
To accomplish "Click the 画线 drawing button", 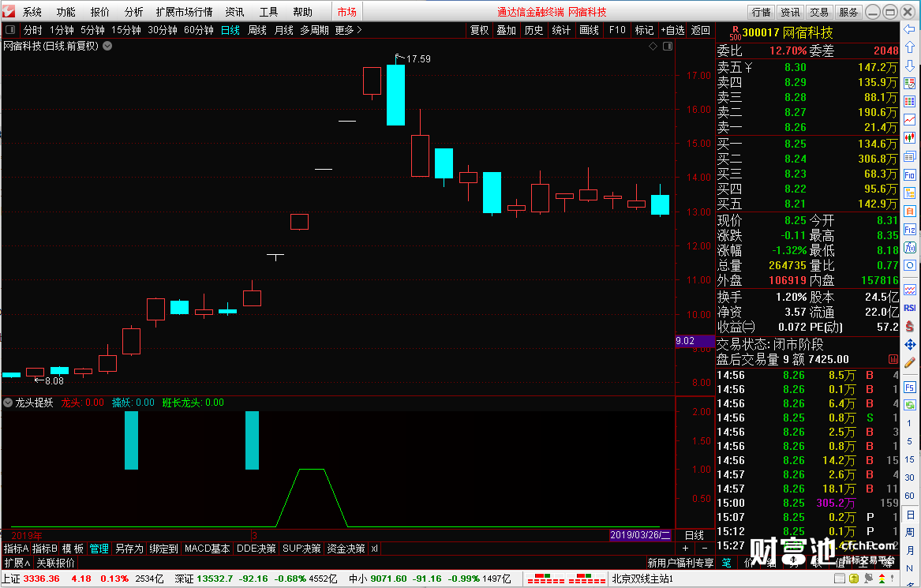I will pyautogui.click(x=589, y=30).
